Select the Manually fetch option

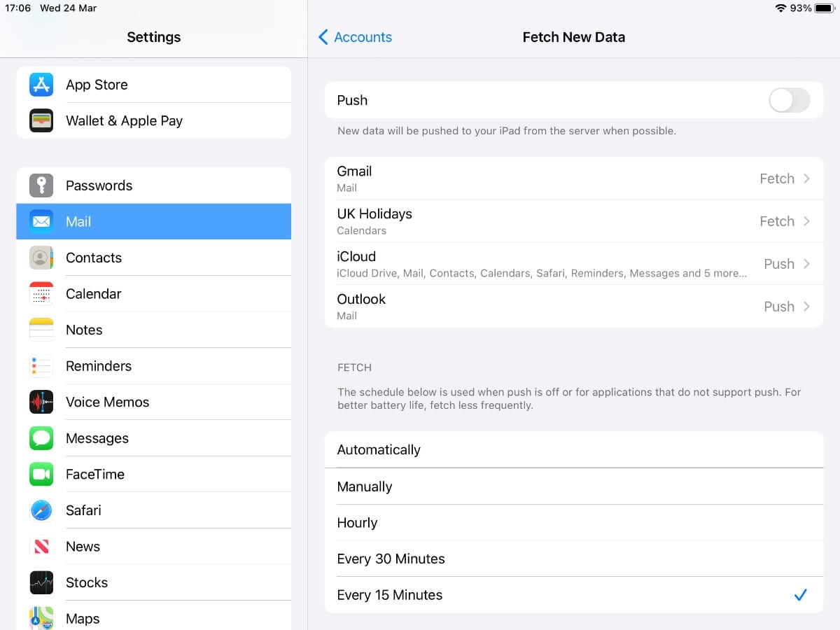[x=573, y=486]
